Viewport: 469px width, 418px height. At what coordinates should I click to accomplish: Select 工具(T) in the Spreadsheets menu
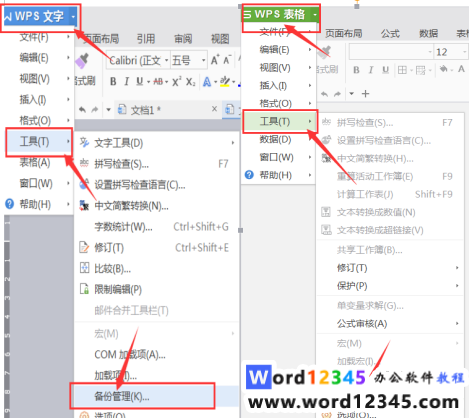point(280,121)
